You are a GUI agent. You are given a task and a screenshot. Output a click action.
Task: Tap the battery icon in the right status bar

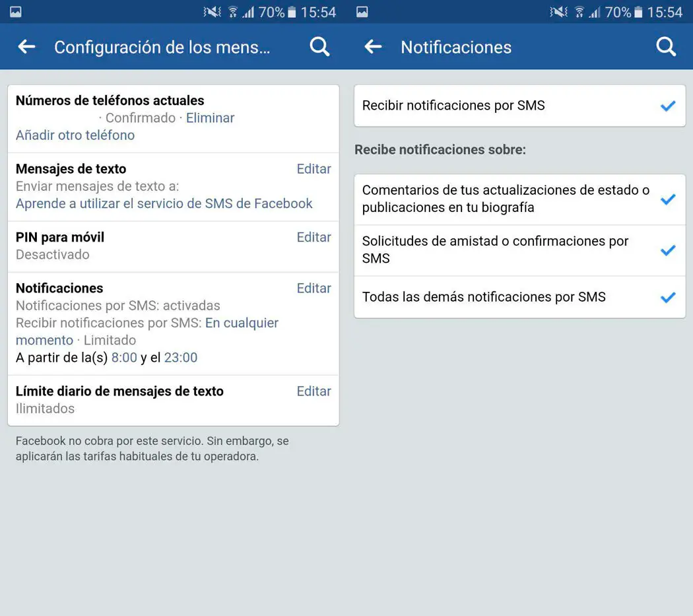tap(638, 12)
